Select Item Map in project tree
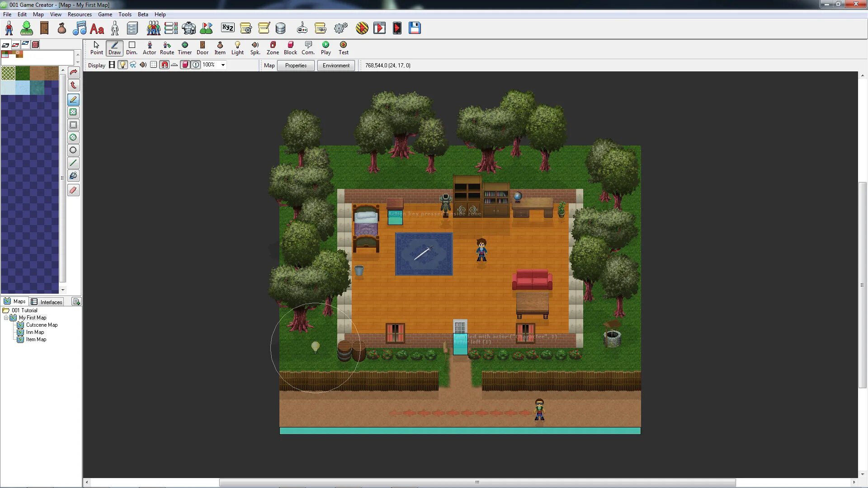 click(36, 339)
